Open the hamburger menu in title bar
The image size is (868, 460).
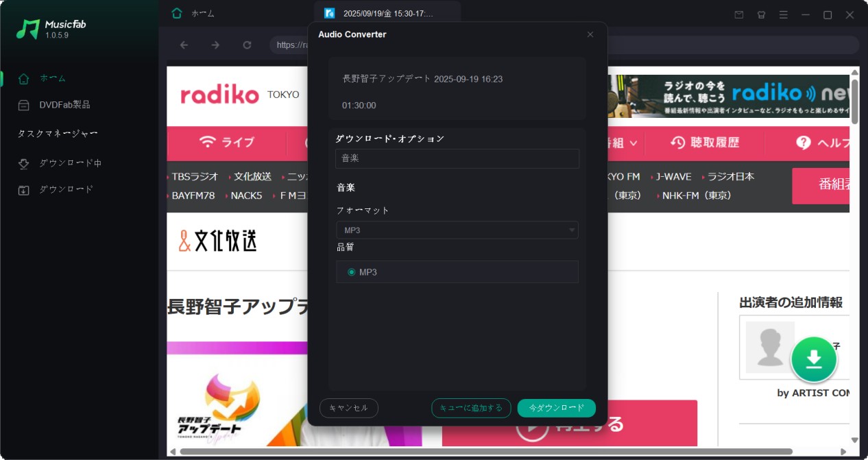[783, 14]
